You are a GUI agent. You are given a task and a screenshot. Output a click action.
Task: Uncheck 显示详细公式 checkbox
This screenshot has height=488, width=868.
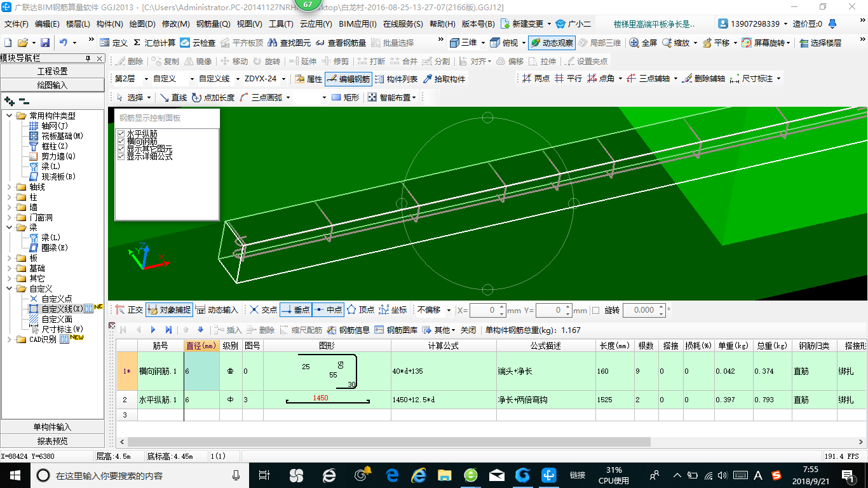[x=121, y=156]
